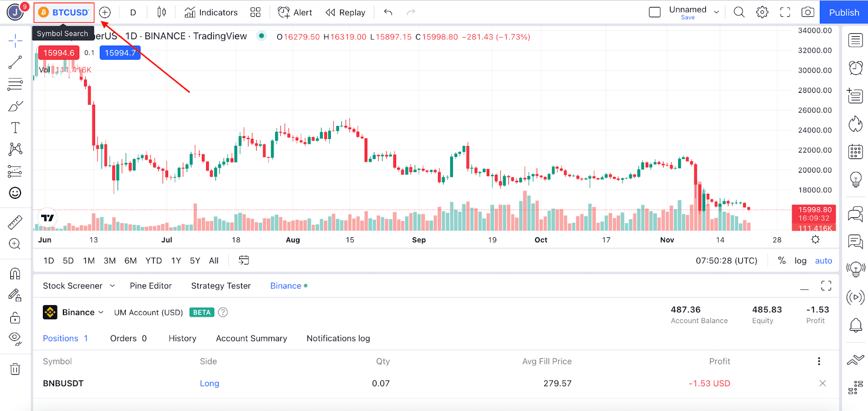Viewport: 868px width, 411px height.
Task: Open the Measure ruler tool
Action: [x=15, y=222]
